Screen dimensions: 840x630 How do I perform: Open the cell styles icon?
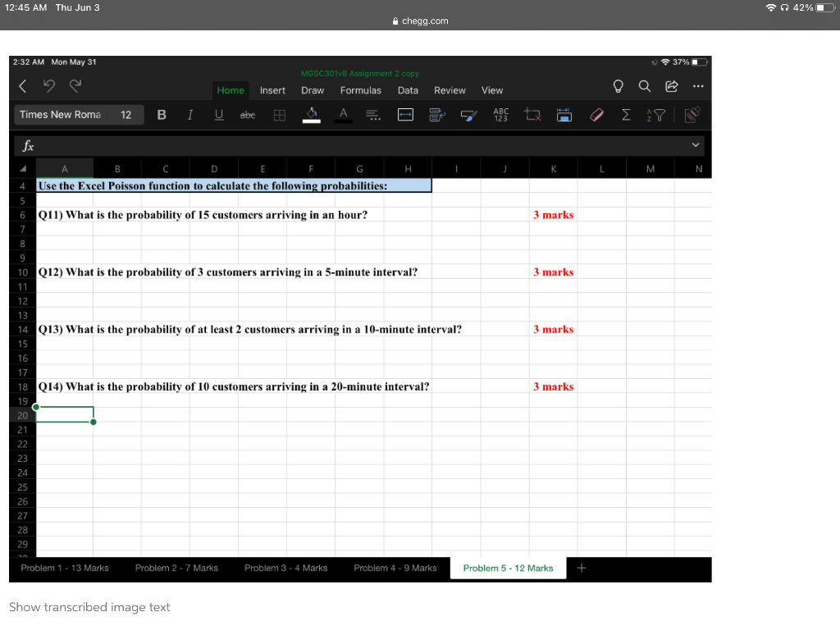(x=468, y=115)
